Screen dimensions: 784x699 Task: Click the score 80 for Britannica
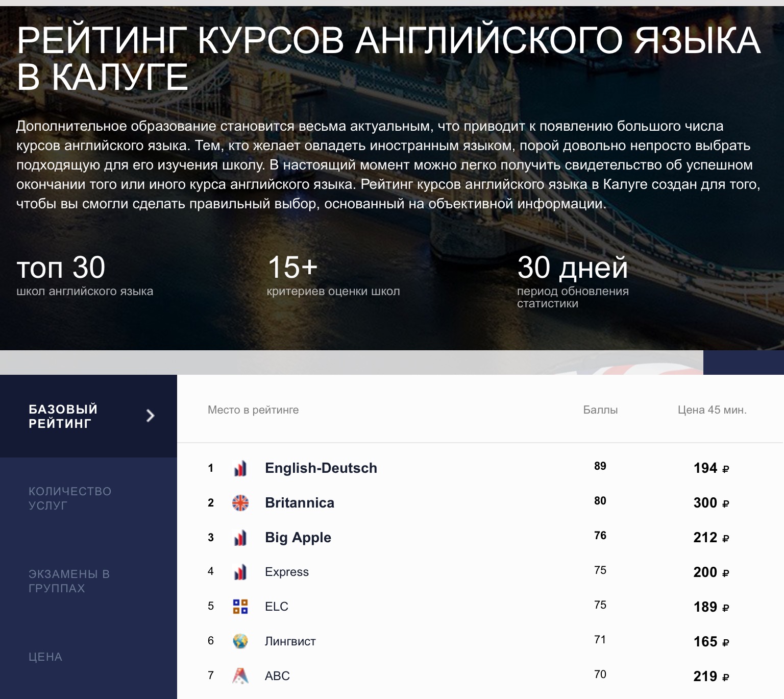(600, 501)
